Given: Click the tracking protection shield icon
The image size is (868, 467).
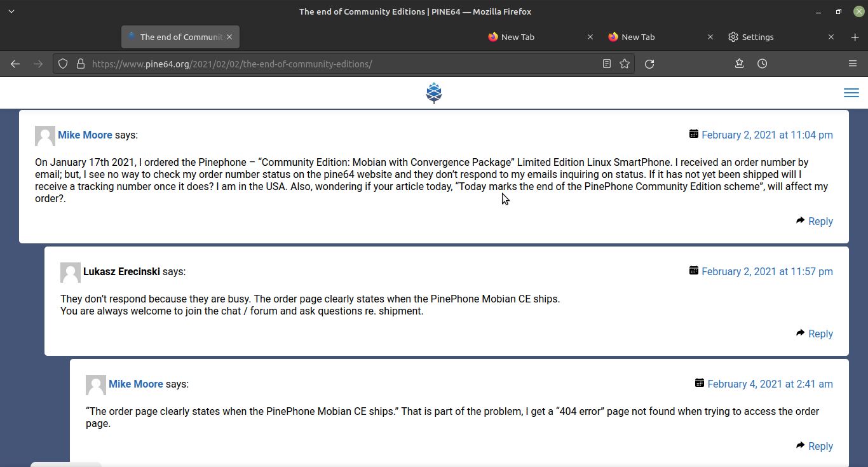Looking at the screenshot, I should coord(63,64).
